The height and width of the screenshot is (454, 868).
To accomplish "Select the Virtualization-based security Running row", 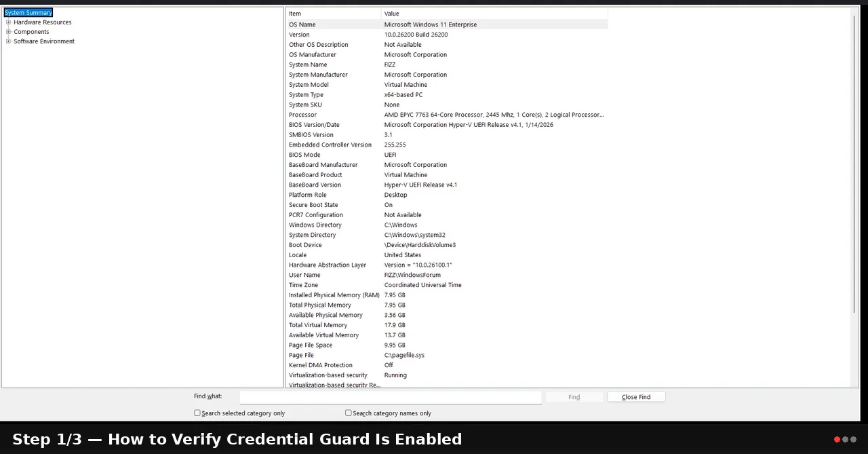I will [447, 375].
